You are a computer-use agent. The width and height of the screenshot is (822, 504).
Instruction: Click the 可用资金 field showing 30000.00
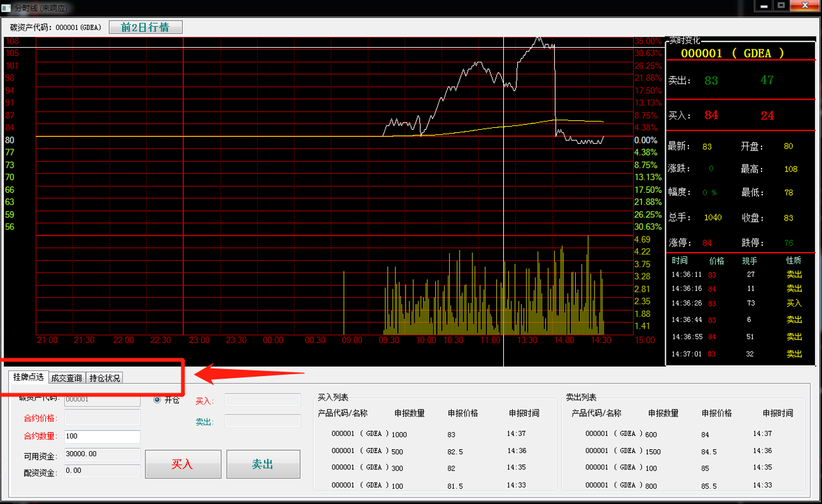(102, 454)
